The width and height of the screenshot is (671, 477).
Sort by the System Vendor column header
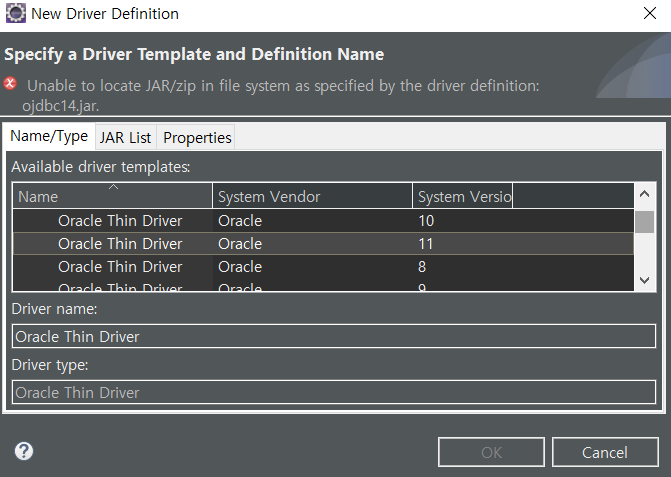coord(312,196)
